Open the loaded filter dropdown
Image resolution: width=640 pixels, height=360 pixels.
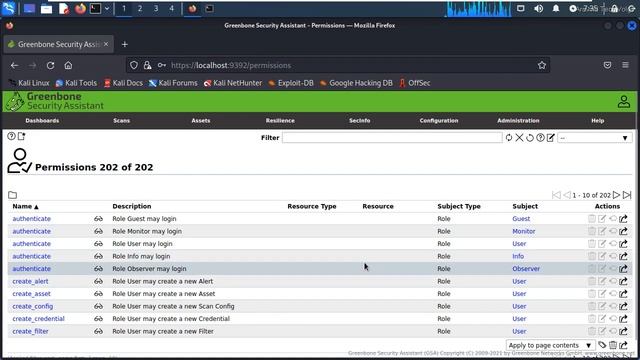pos(594,138)
